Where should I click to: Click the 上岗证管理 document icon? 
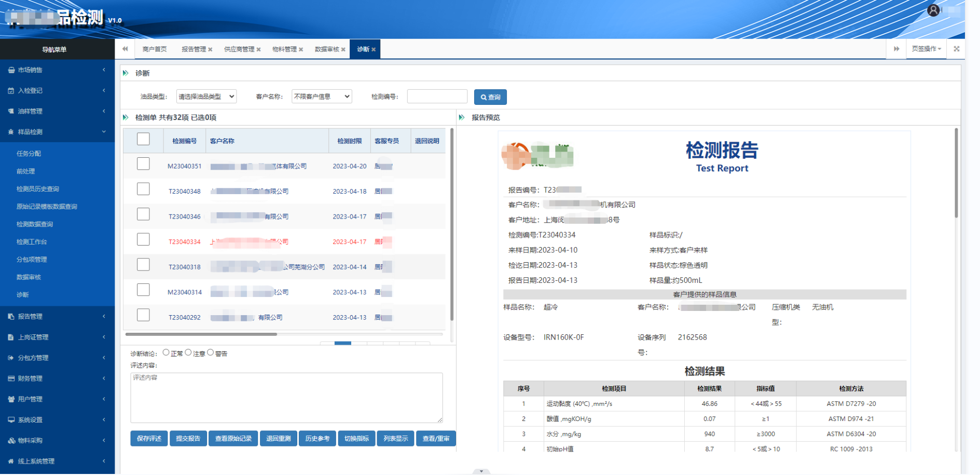[x=11, y=337]
